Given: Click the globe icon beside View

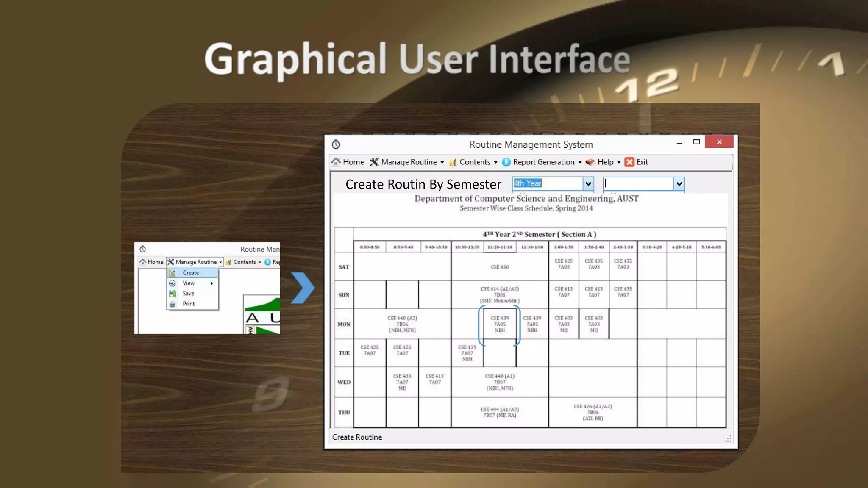Looking at the screenshot, I should pyautogui.click(x=172, y=283).
